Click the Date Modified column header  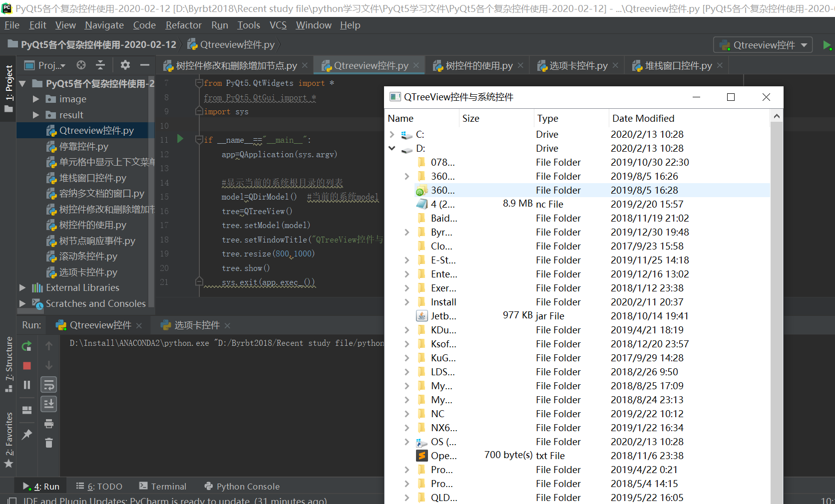[689, 118]
